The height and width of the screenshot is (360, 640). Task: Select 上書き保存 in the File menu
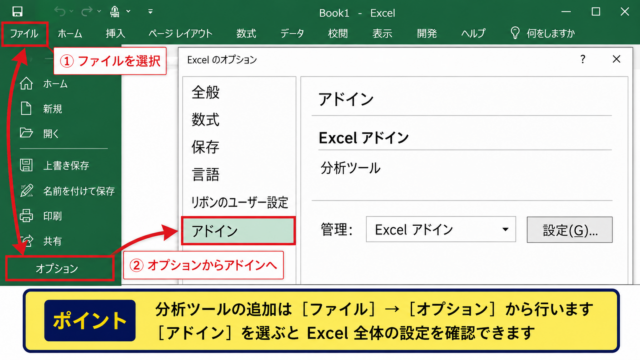coord(66,166)
